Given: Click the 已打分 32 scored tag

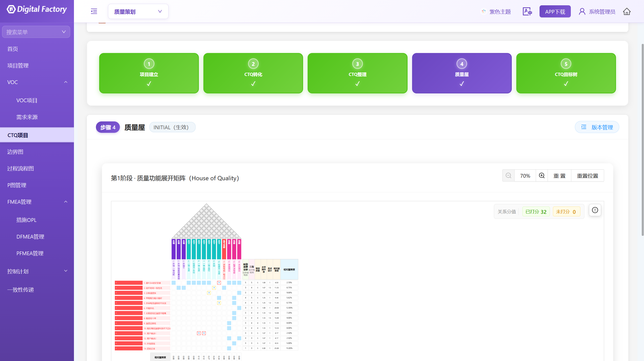Looking at the screenshot, I should tap(536, 212).
